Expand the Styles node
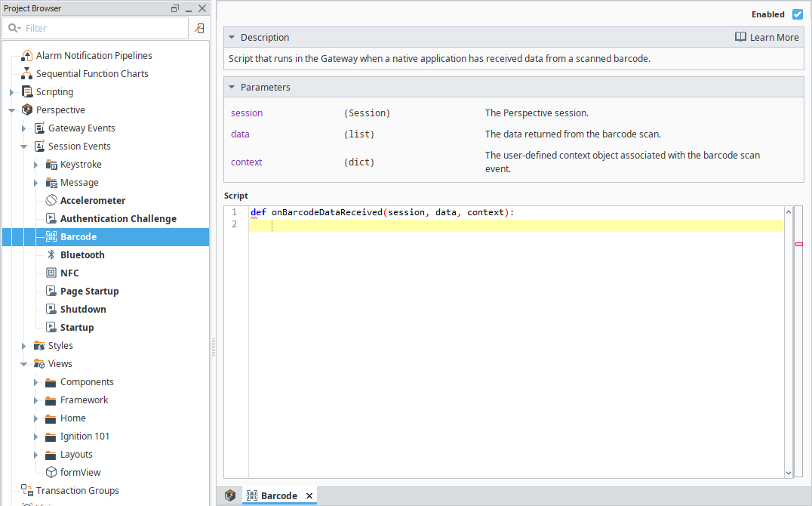The image size is (812, 506). [23, 346]
